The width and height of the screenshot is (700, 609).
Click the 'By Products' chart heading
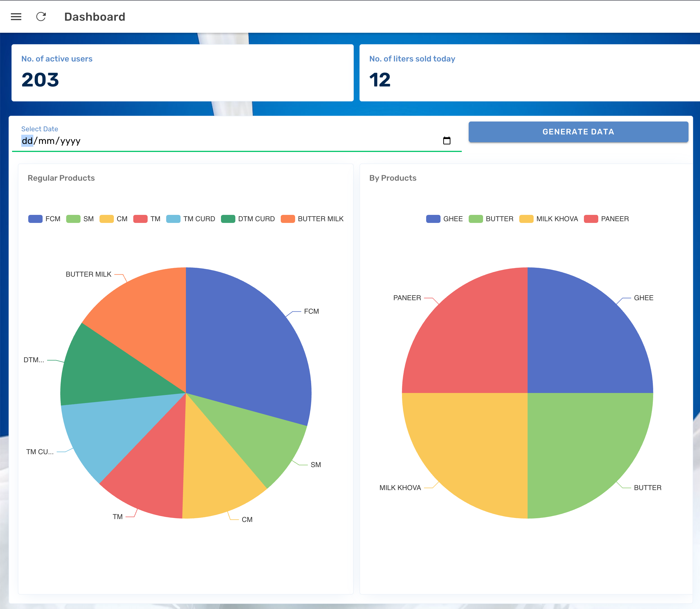click(x=393, y=178)
